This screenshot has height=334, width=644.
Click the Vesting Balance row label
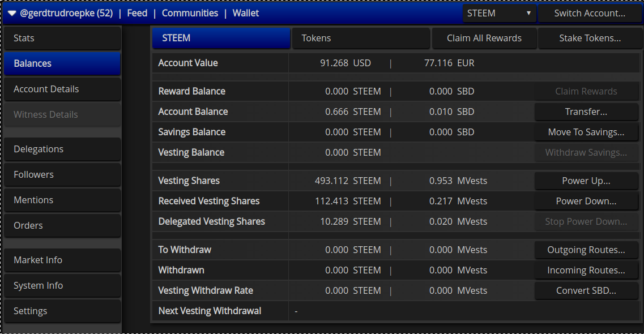click(191, 152)
